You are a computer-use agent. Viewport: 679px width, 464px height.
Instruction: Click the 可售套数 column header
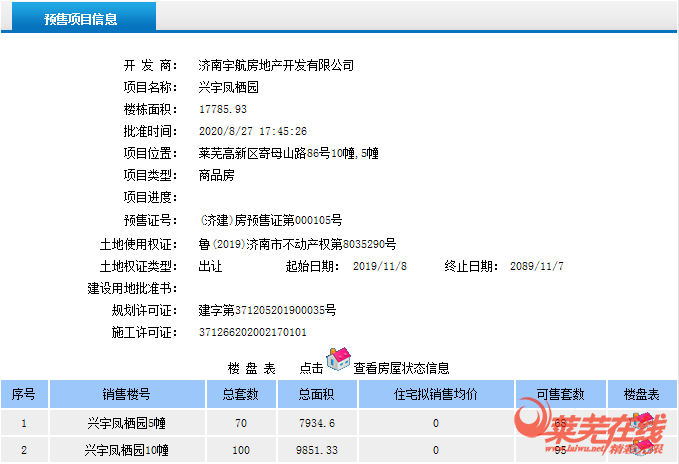click(560, 394)
